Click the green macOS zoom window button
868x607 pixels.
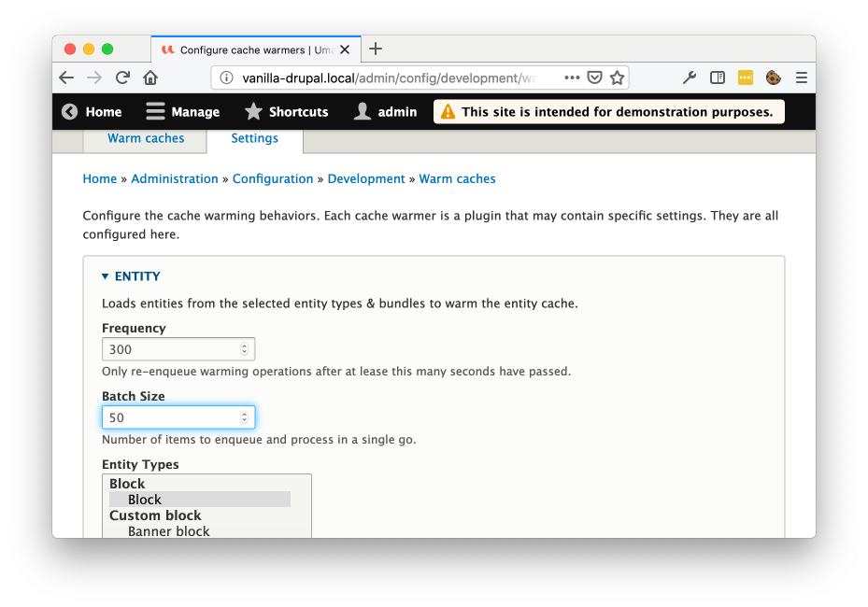click(x=107, y=49)
